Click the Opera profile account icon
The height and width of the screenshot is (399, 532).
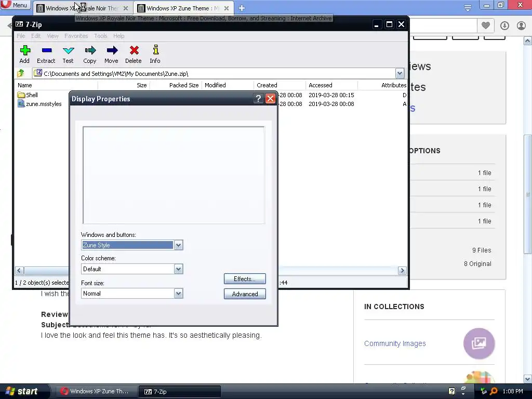pos(521,25)
